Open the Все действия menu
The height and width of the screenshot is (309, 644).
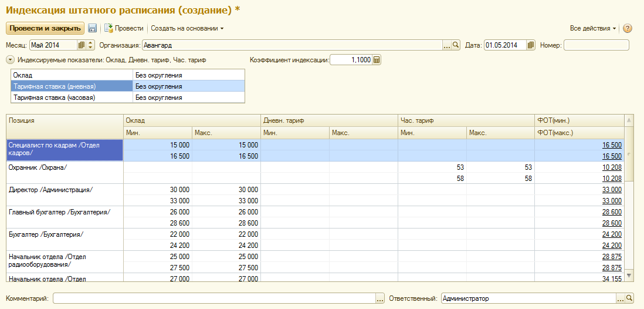click(x=592, y=28)
